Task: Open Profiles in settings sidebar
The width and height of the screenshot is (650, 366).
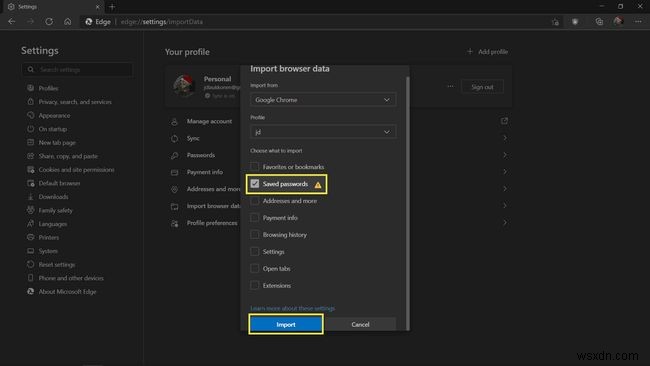Action: click(x=48, y=88)
